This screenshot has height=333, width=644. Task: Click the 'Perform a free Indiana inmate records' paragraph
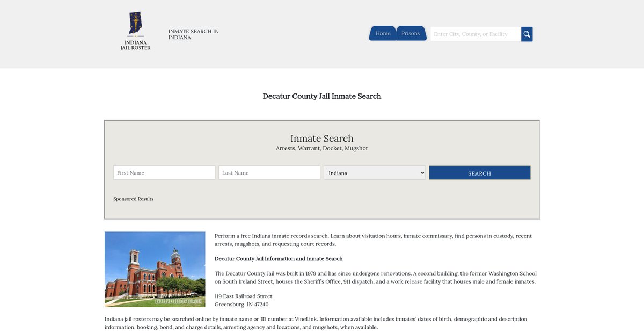tap(373, 240)
